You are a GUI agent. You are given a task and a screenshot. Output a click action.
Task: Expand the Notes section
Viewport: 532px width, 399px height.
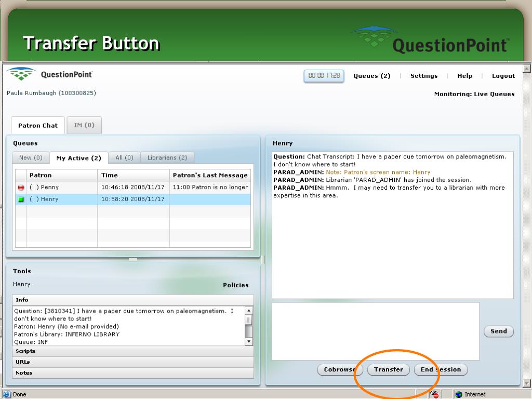[133, 373]
